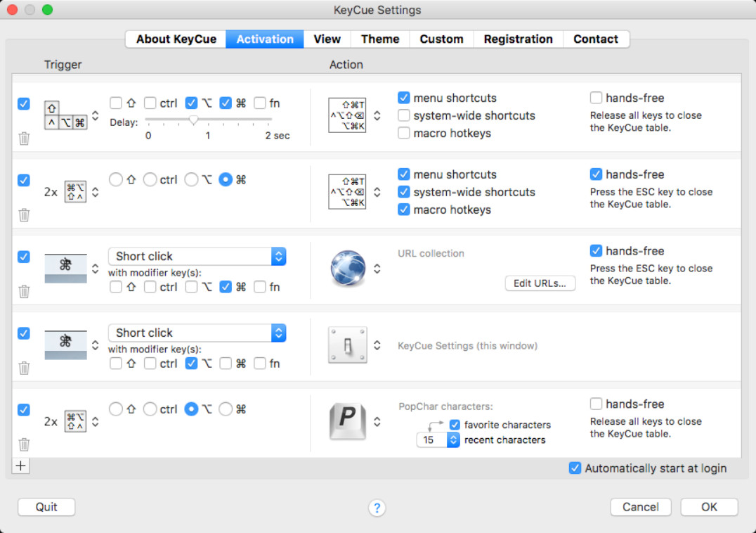
Task: Toggle Automatically start at login
Action: click(x=575, y=468)
